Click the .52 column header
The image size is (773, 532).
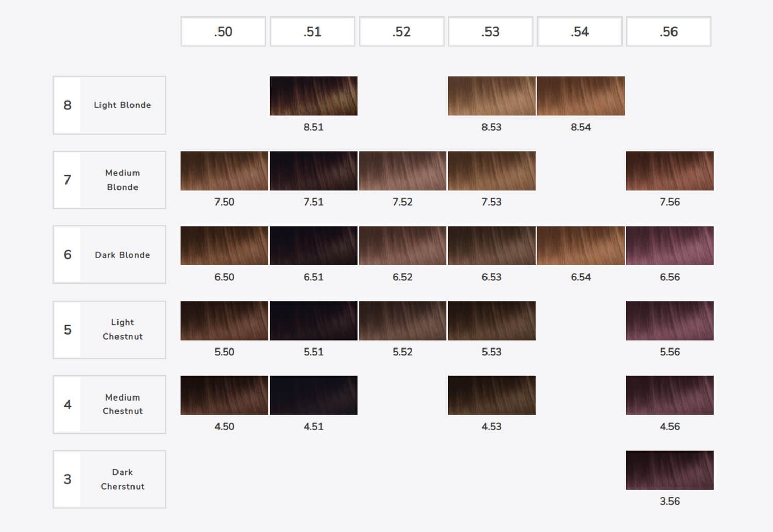coord(401,31)
